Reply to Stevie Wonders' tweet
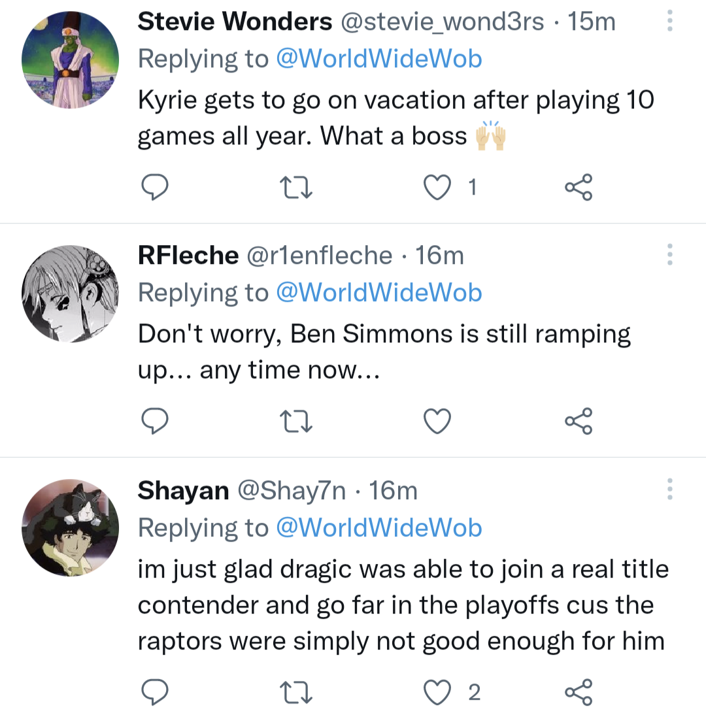Viewport: 706px width, 728px height. coord(156,187)
